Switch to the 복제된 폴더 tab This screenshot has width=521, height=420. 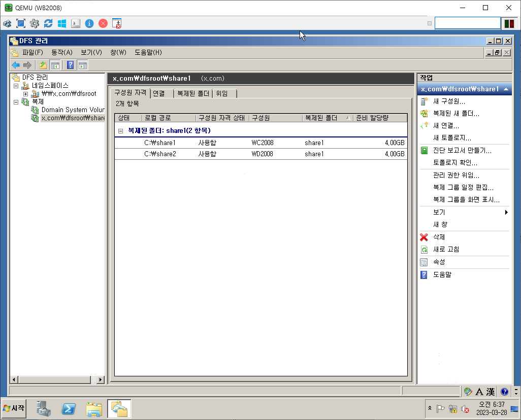point(193,94)
